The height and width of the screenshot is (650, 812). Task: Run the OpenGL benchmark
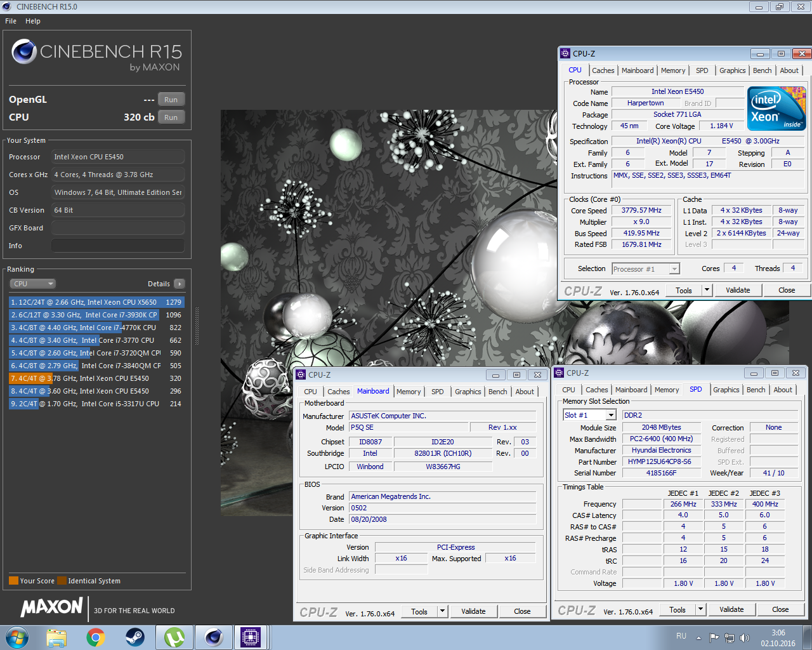point(171,100)
